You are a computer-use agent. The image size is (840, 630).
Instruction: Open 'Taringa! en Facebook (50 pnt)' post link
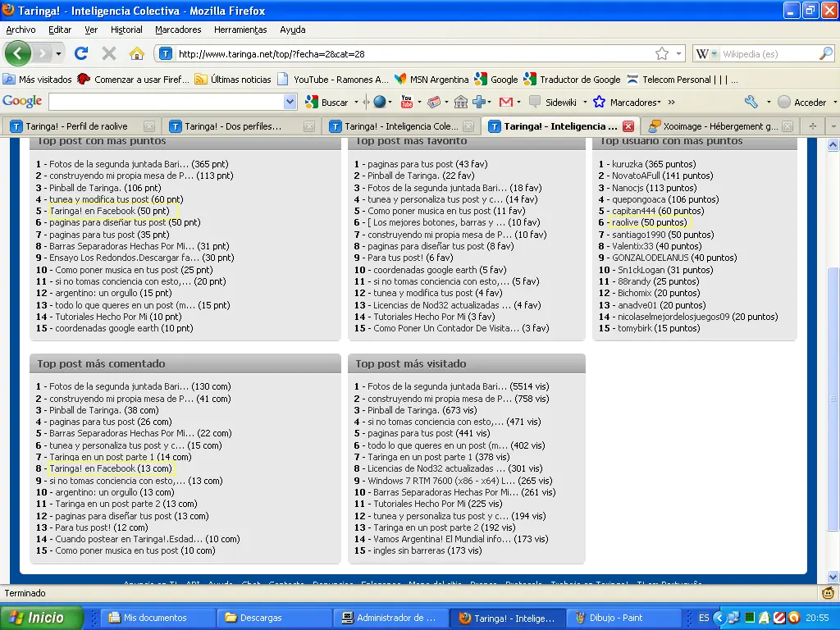tap(109, 211)
